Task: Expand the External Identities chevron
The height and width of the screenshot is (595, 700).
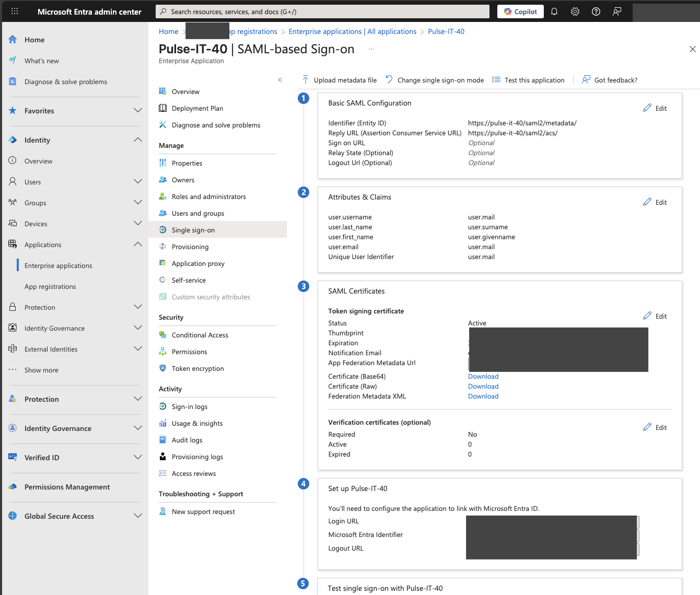Action: [x=138, y=349]
